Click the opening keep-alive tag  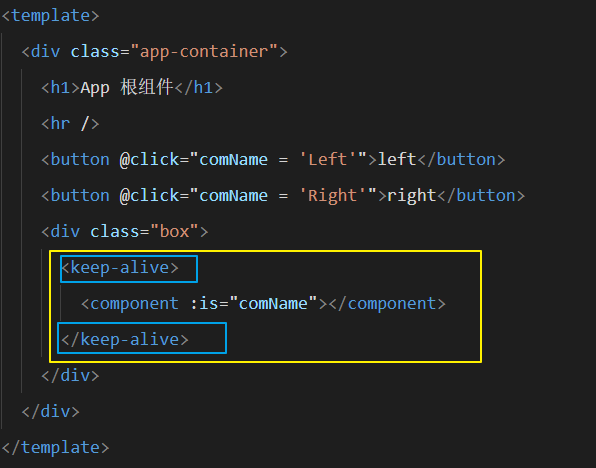tap(120, 268)
